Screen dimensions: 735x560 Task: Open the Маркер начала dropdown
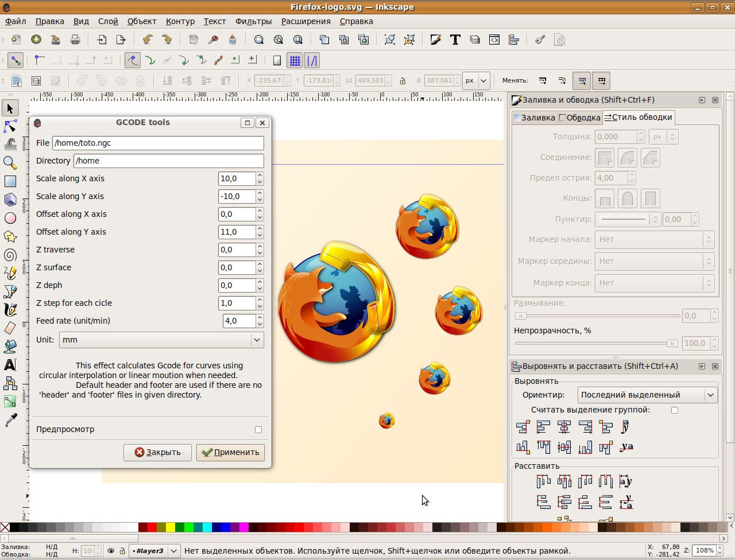654,239
